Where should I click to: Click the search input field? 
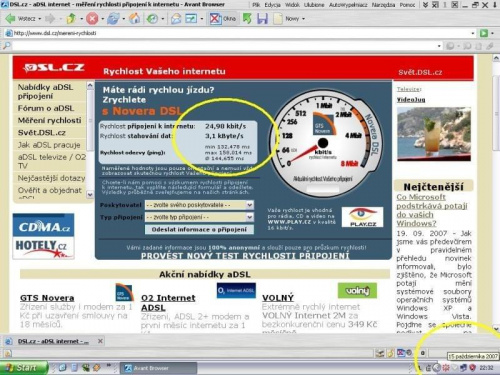coord(223,46)
